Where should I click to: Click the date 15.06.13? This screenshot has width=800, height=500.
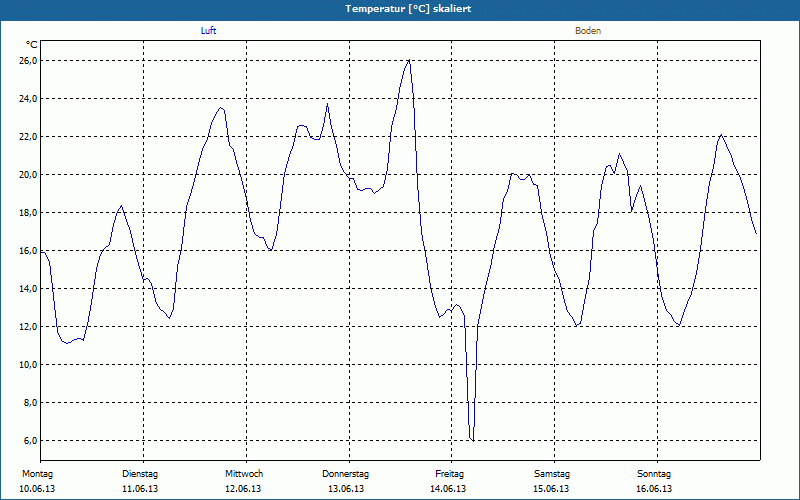click(x=551, y=489)
